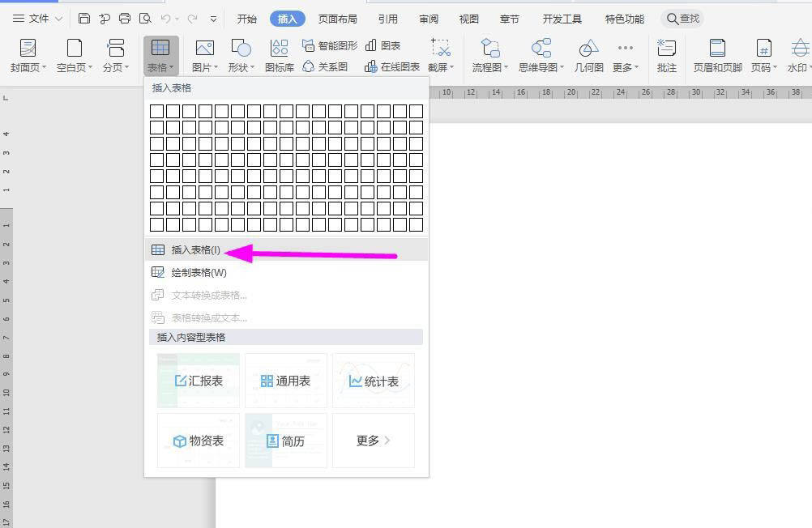Open the 页码 page number dropdown
The height and width of the screenshot is (528, 812).
[762, 55]
